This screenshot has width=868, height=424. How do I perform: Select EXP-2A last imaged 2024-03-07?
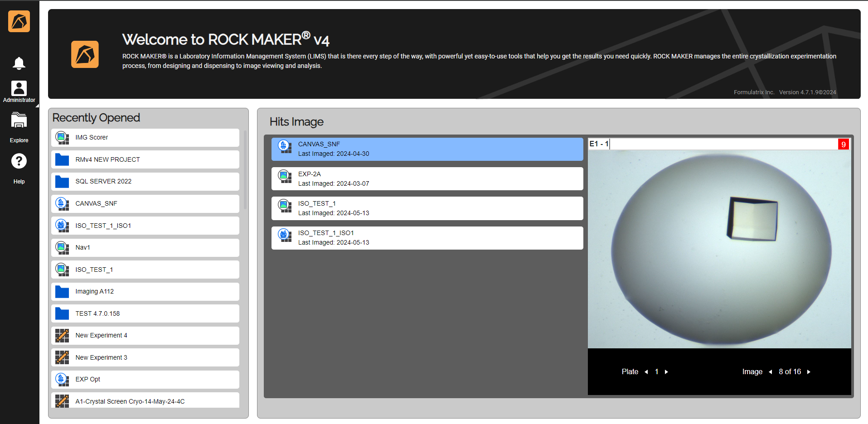[427, 178]
